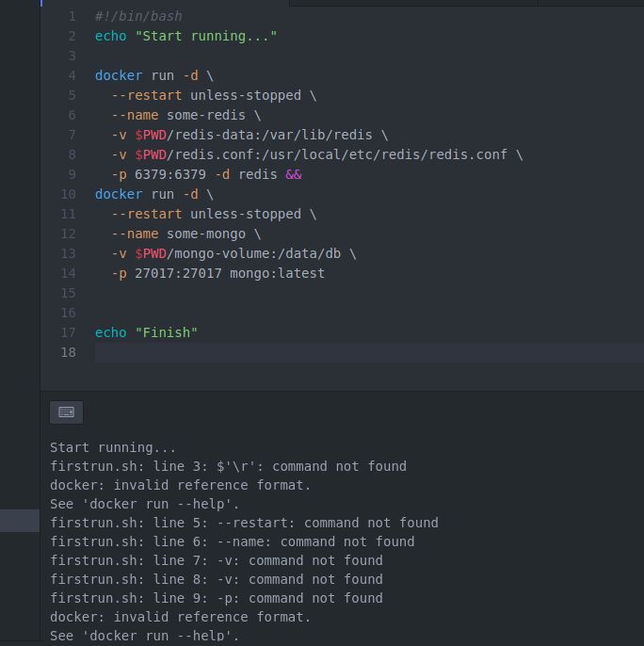Click line number 15 in the gutter
Screen dimensions: 644x646
(69, 294)
